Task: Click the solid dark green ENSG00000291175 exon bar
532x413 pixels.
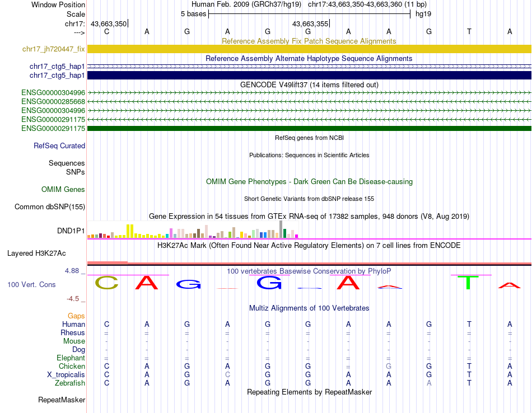Action: 309,128
